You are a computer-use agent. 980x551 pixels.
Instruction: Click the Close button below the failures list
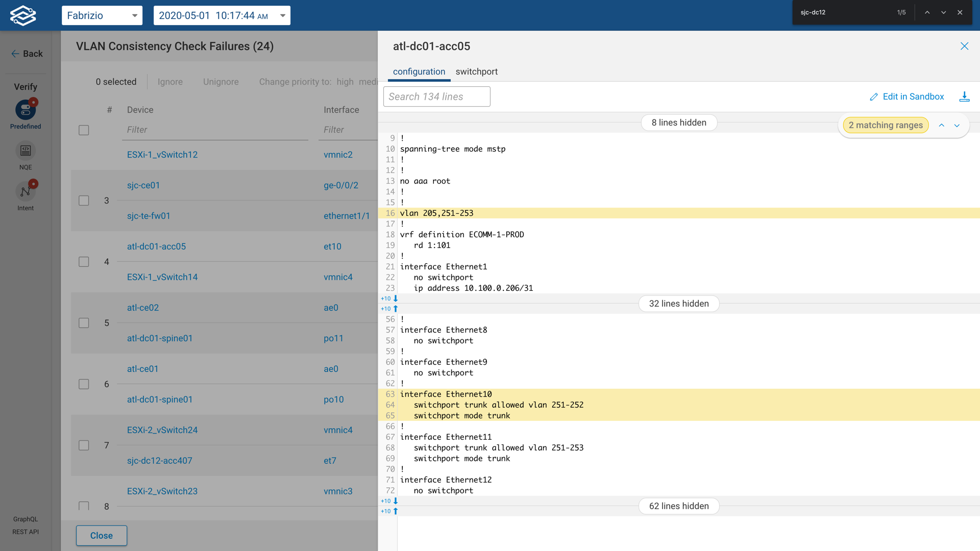pyautogui.click(x=101, y=535)
